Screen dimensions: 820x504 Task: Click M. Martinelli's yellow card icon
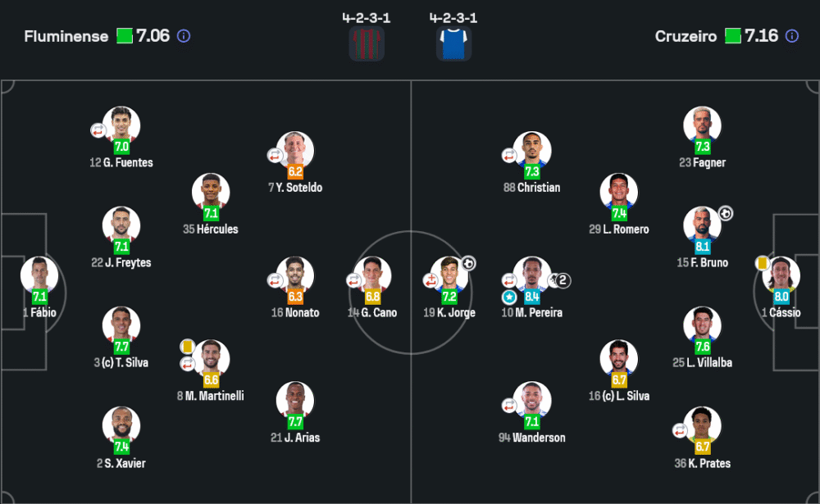coord(188,346)
